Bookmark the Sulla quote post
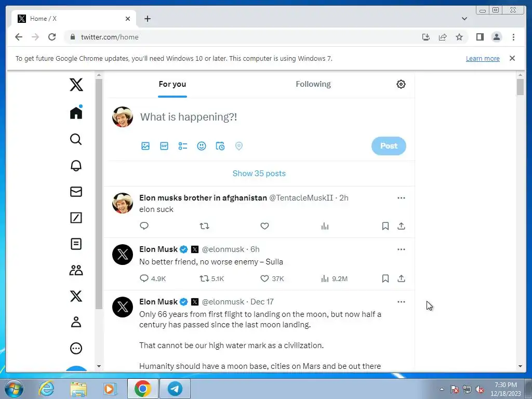Screen dimensions: 532x399 click(x=385, y=279)
